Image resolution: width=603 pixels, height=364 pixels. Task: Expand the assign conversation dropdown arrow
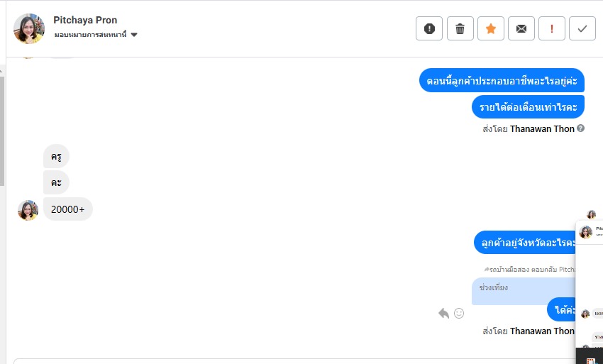click(x=134, y=35)
